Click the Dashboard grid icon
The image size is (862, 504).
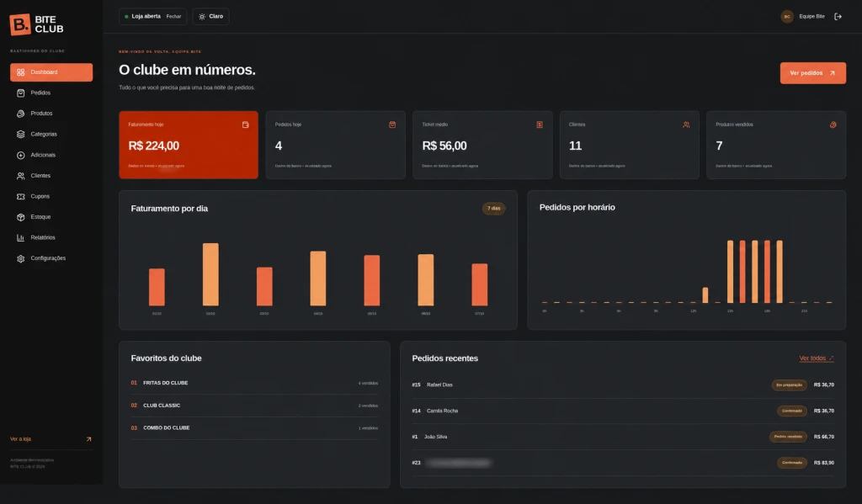21,72
